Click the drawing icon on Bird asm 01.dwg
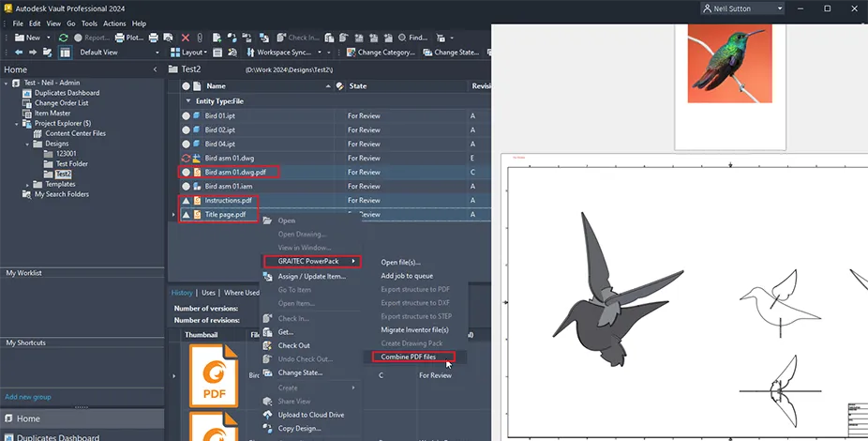 [x=197, y=158]
